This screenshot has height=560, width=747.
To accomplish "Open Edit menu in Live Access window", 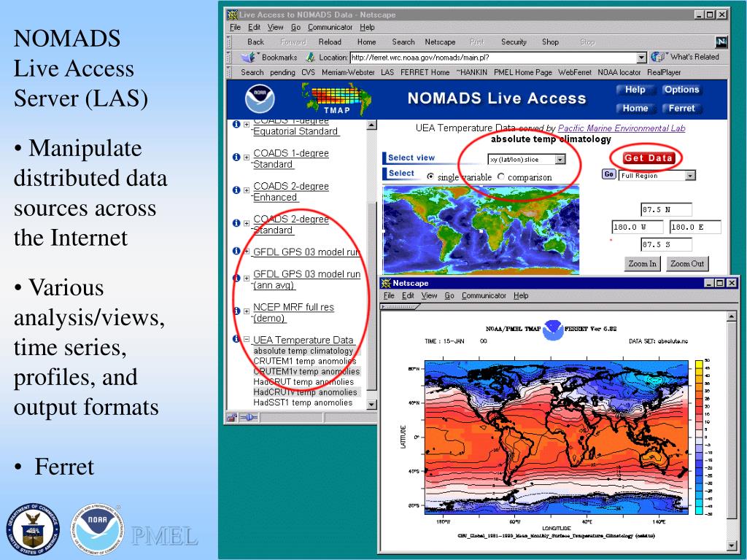I will tap(254, 27).
